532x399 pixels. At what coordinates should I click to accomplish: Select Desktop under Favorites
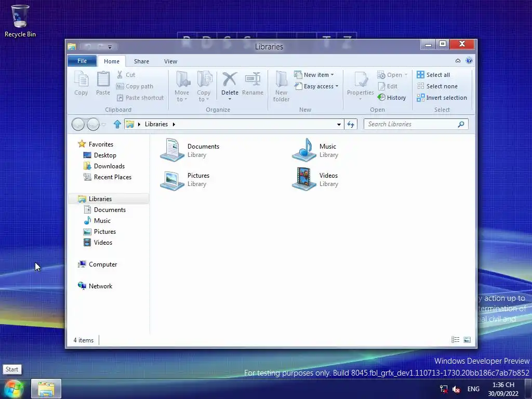click(x=100, y=155)
